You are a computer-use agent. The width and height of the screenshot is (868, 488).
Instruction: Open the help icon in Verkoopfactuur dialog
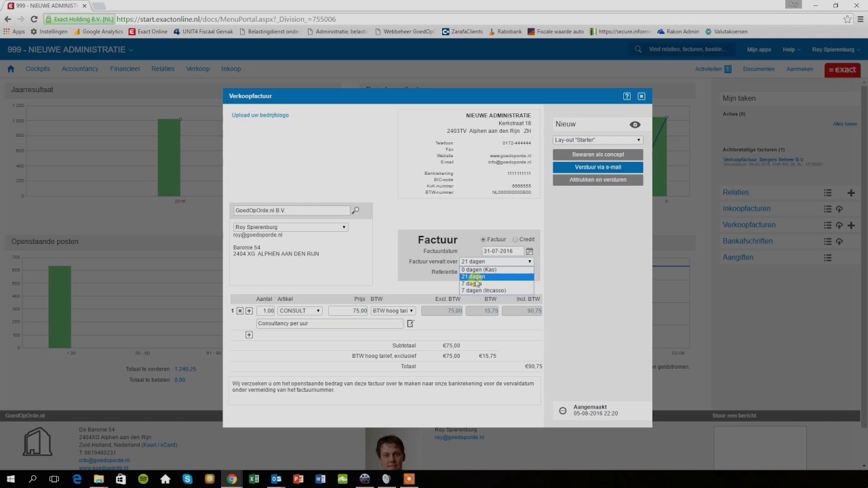(627, 96)
